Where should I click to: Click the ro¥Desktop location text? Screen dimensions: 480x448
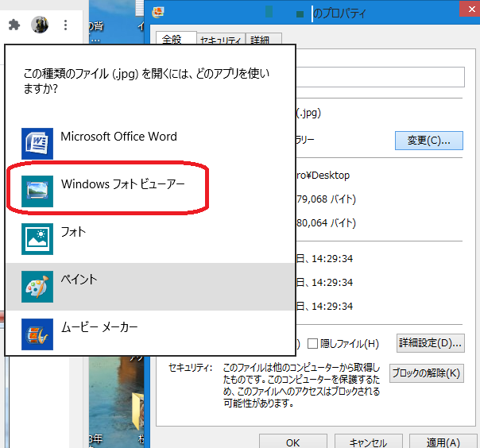tap(323, 176)
